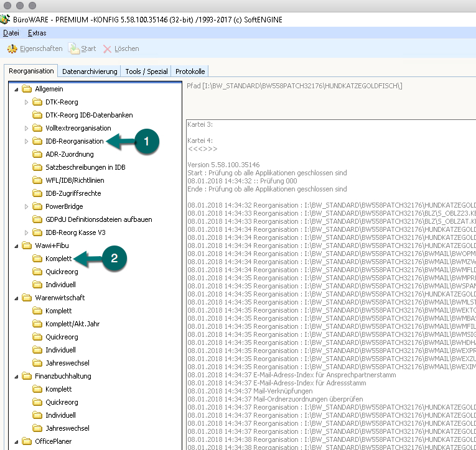Expand the IDB-Reorganisation node arrow
Image resolution: width=476 pixels, height=450 pixels.
(x=26, y=141)
